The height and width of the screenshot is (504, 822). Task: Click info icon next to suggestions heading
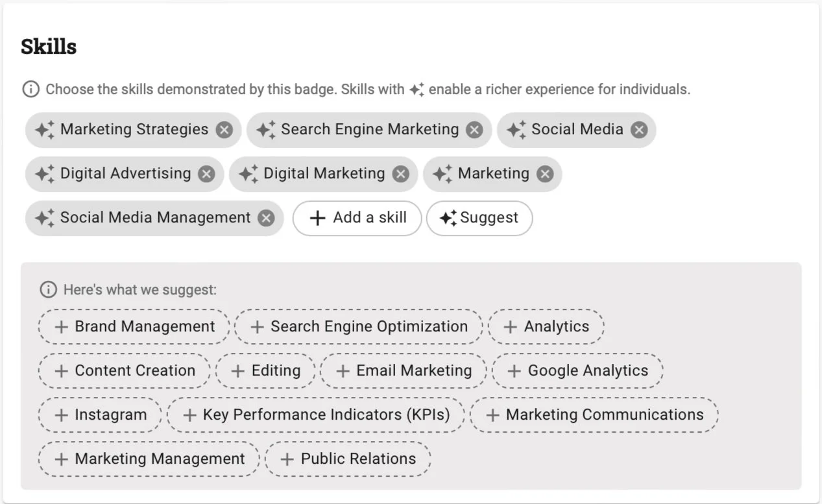click(x=48, y=290)
